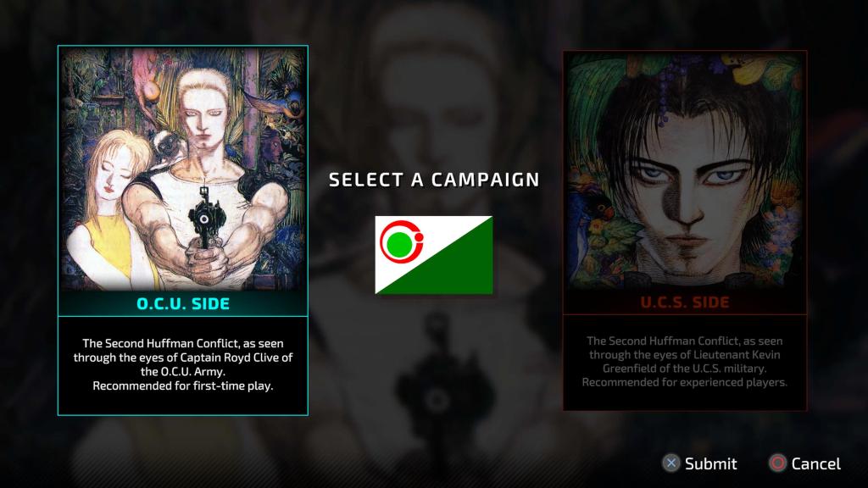
Task: Click the Select a Campaign heading
Action: tap(434, 180)
